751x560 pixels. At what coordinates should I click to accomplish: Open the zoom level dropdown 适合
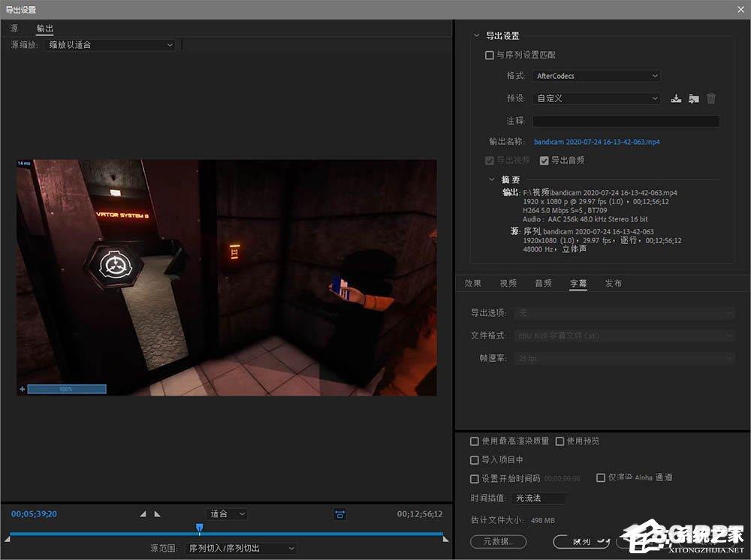click(x=227, y=514)
